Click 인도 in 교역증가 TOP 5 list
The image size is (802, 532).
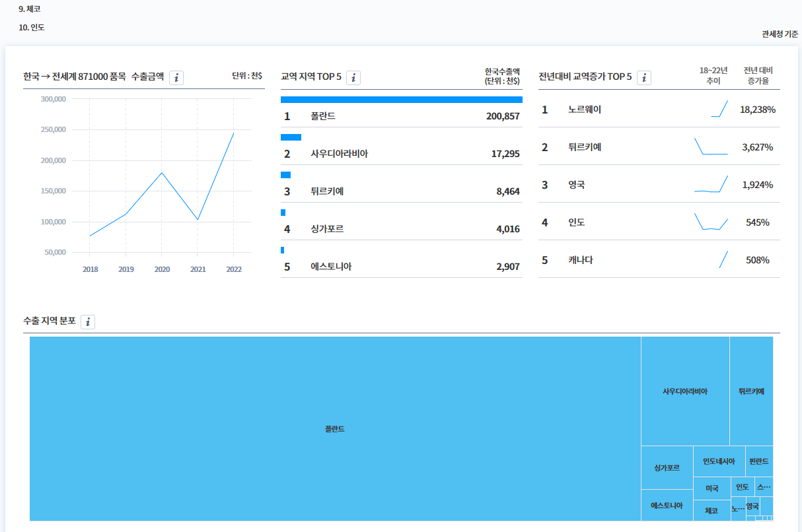point(577,222)
